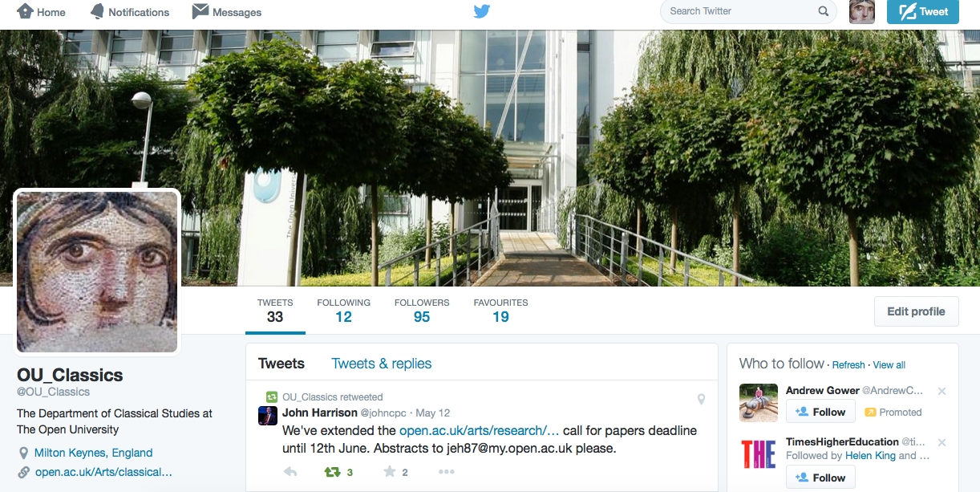Click the search magnifier icon

pos(823,11)
